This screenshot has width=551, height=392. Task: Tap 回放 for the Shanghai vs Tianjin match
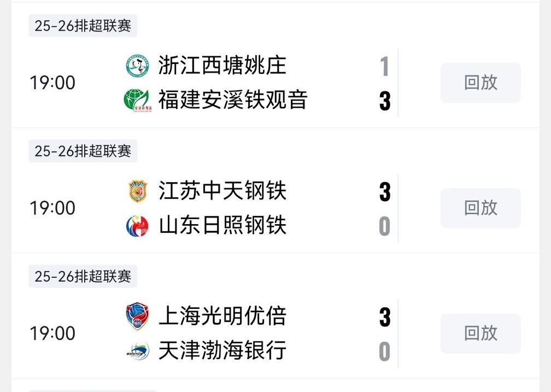click(480, 333)
